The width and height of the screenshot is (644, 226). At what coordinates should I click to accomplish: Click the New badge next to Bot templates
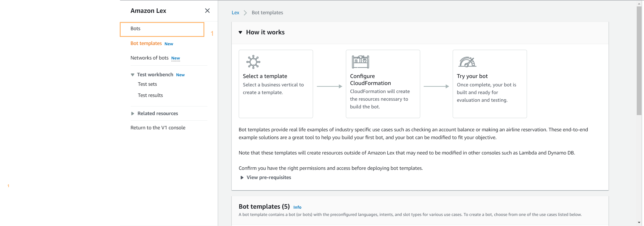[169, 44]
